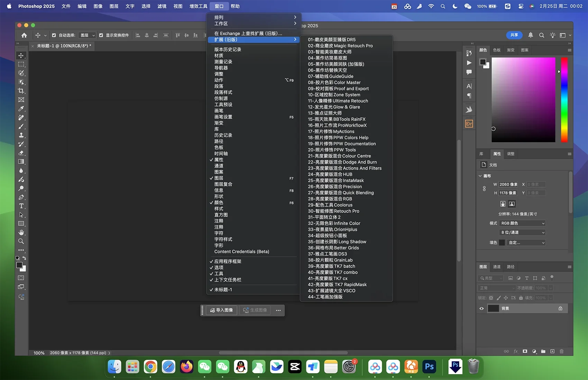Select the Brush tool
The height and width of the screenshot is (380, 588).
[x=21, y=127]
